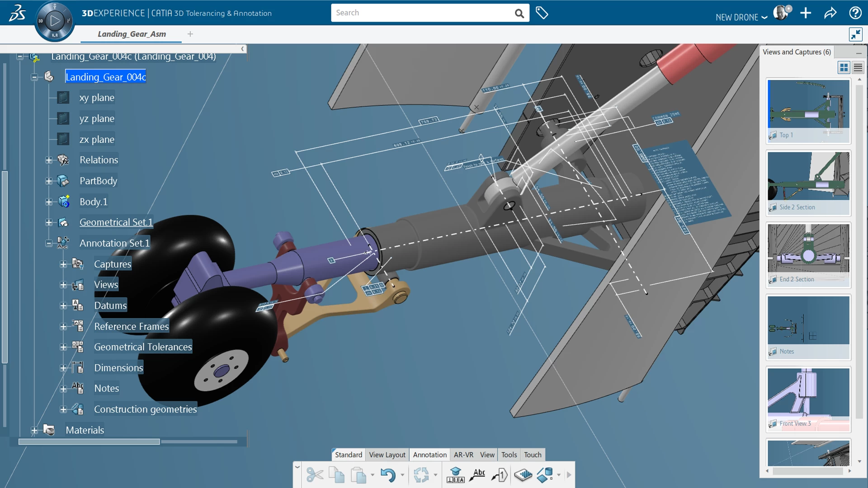Open the Undo command
868x488 pixels.
click(x=389, y=475)
